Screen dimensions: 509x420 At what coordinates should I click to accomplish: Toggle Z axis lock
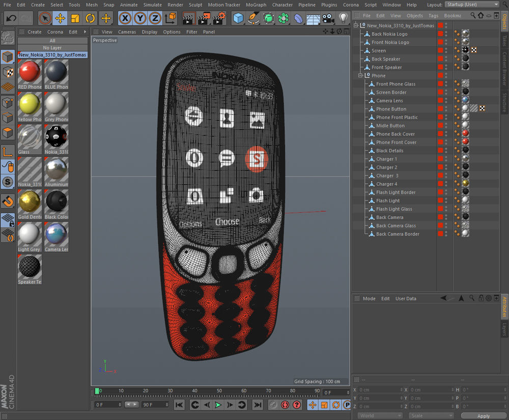pos(155,18)
